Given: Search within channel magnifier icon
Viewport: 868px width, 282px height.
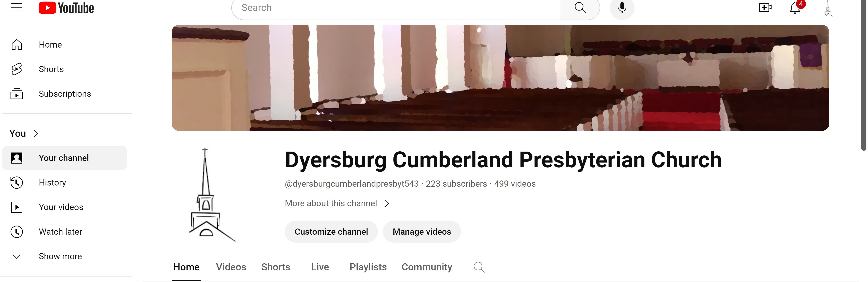Looking at the screenshot, I should coord(479,267).
